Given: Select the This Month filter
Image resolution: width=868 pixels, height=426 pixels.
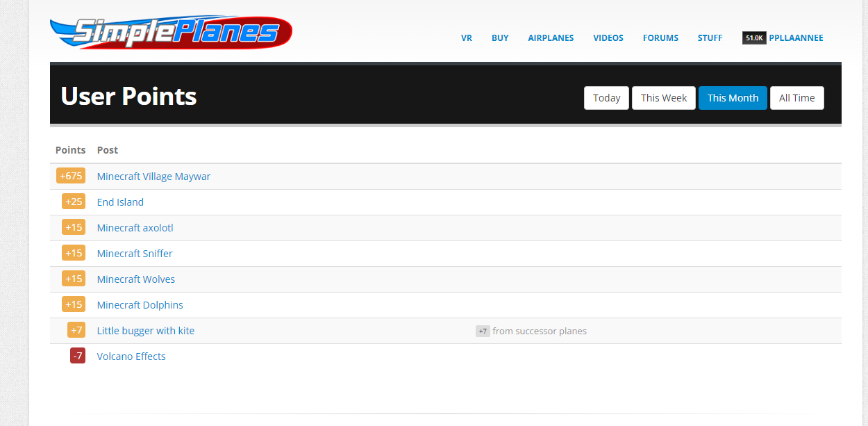Looking at the screenshot, I should [733, 98].
